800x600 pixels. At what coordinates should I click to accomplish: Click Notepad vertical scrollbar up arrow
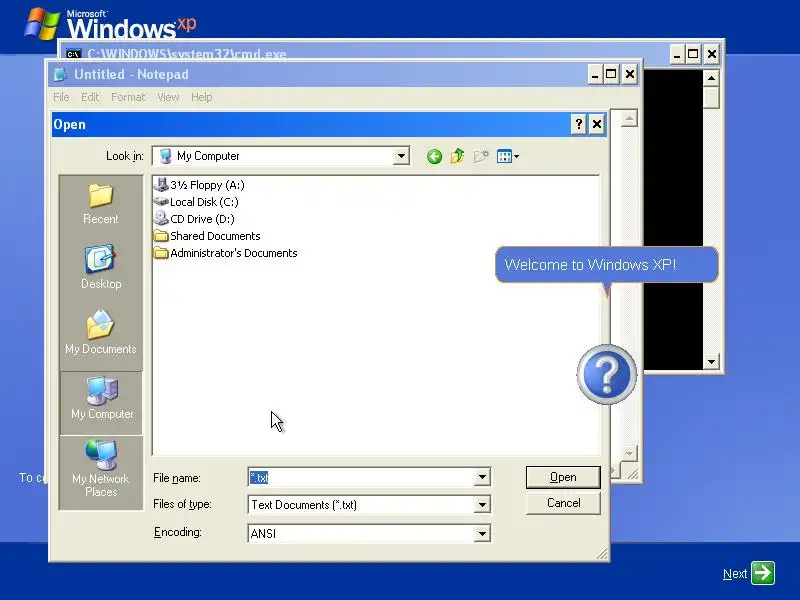point(629,118)
